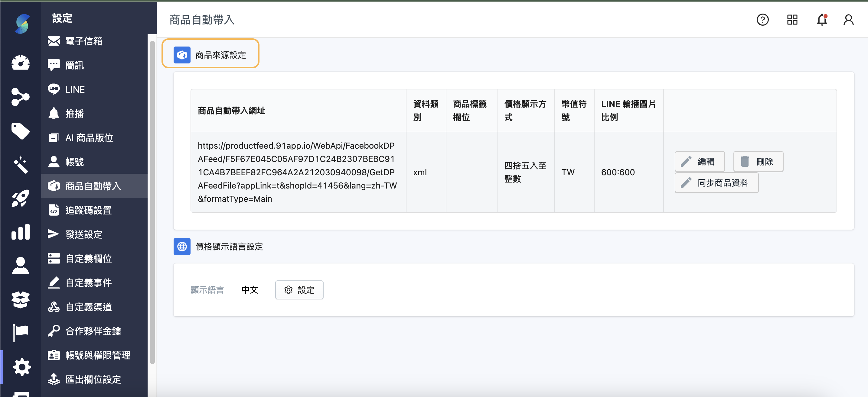This screenshot has height=397, width=868.
Task: Click the user profile icon
Action: pos(848,20)
